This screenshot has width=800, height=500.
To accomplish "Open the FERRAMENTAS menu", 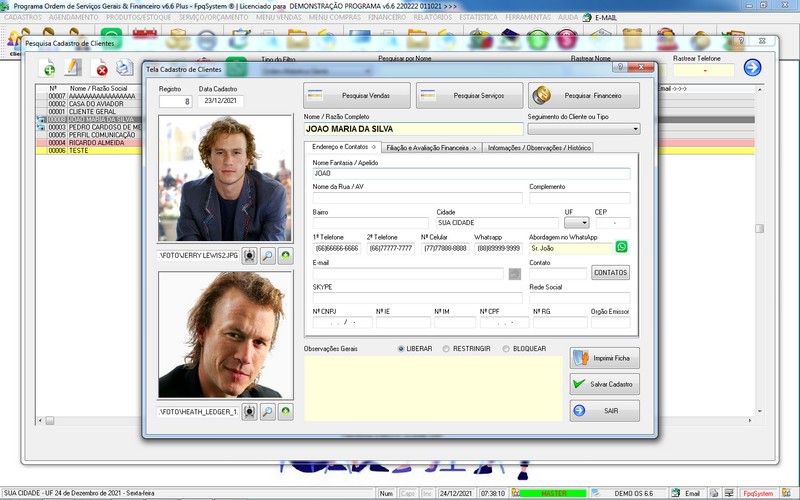I will coord(528,17).
